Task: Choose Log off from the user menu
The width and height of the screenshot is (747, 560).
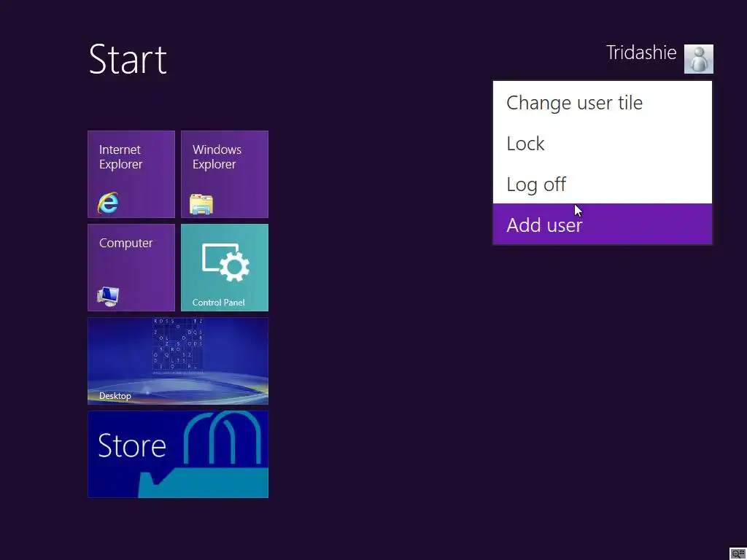Action: 602,183
